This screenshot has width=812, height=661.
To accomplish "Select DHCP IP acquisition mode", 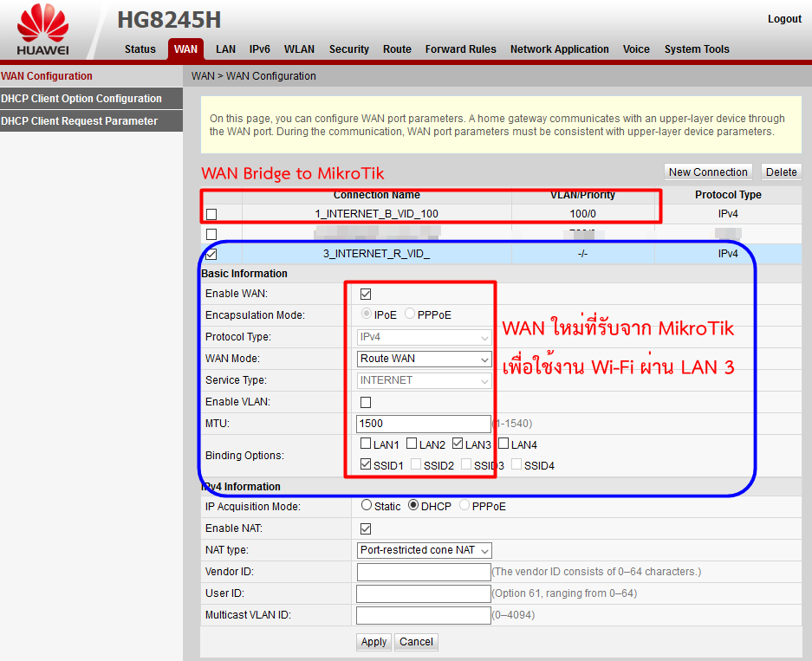I will (413, 505).
